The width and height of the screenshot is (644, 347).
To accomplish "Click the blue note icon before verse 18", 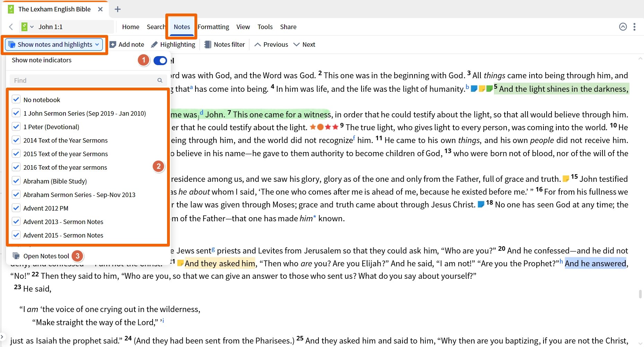I will (x=481, y=204).
